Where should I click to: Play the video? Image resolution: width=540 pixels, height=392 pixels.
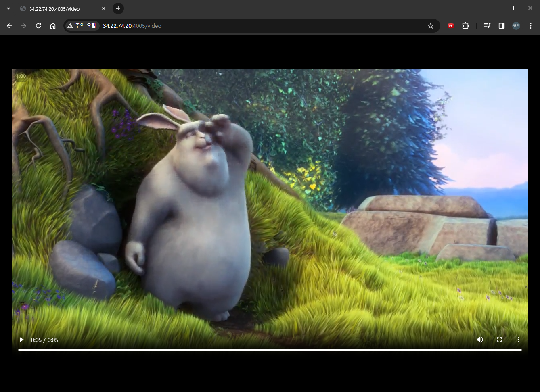coord(22,340)
